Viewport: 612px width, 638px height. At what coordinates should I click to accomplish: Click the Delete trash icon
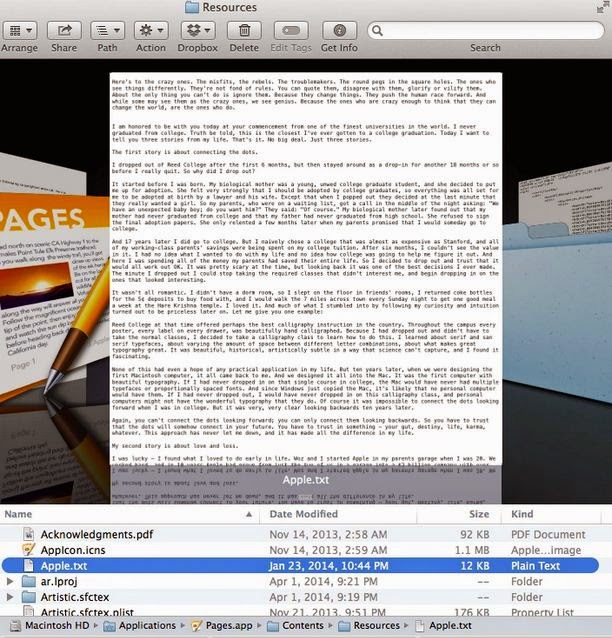(244, 31)
